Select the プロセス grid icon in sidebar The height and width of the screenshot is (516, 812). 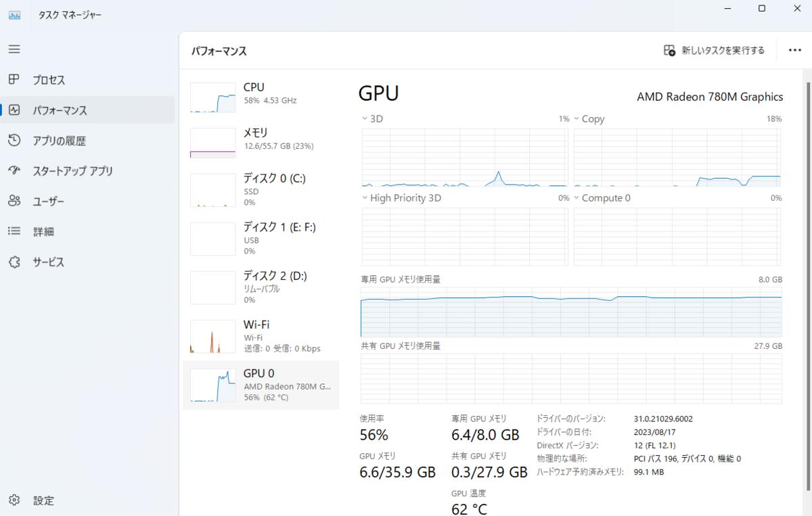click(x=14, y=80)
